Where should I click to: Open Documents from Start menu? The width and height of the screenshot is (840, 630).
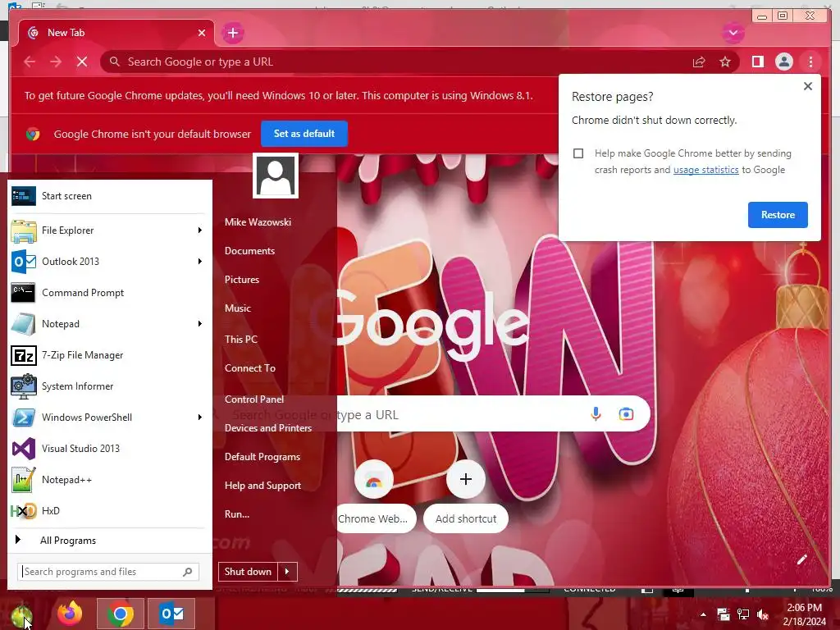(x=249, y=251)
